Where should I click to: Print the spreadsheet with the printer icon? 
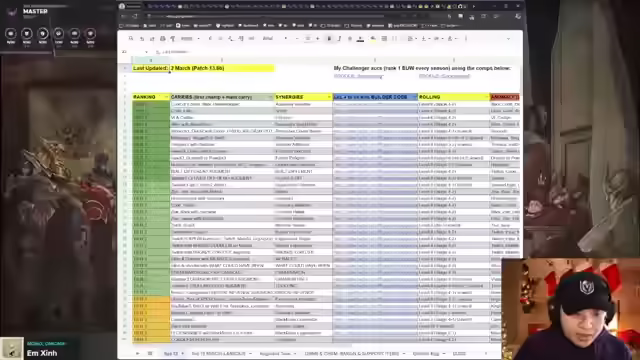point(162,38)
